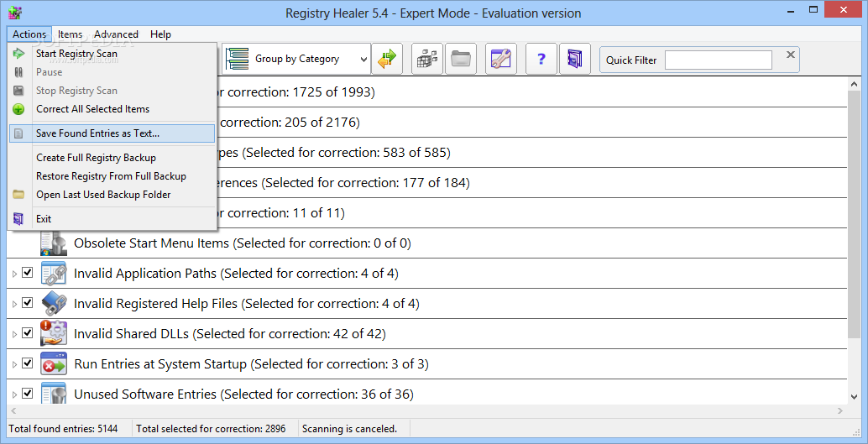Clear the Quick Filter with the X icon
868x444 pixels.
(791, 55)
